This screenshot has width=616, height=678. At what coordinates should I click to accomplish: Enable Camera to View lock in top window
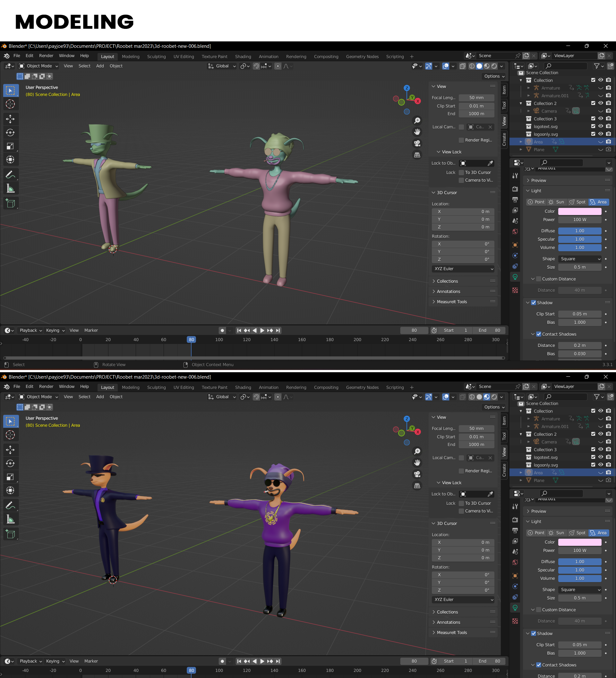pyautogui.click(x=461, y=180)
